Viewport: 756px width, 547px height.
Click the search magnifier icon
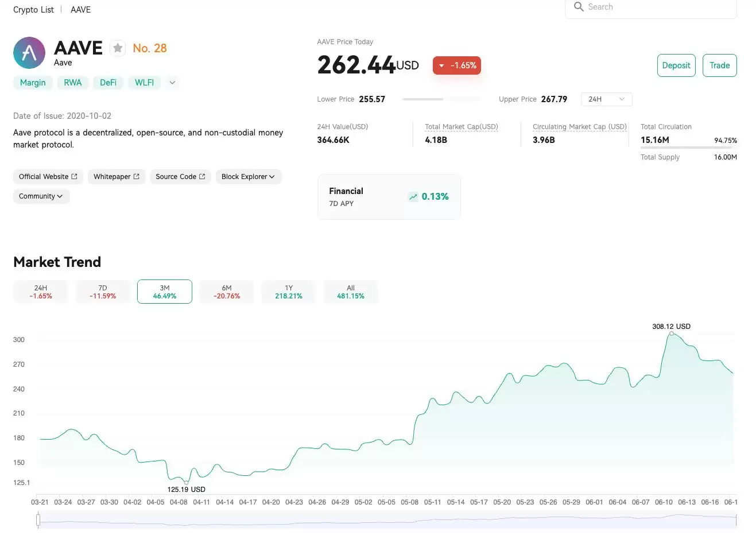pos(579,7)
